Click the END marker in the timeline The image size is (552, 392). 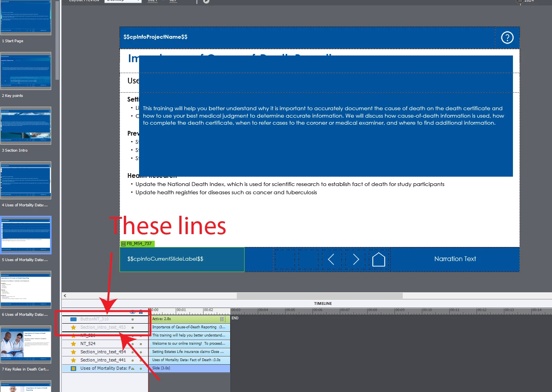[x=235, y=318]
